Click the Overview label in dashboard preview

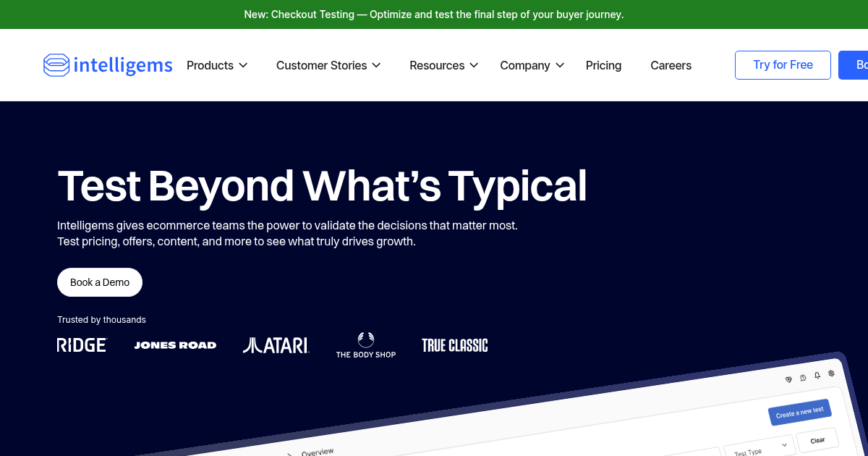(x=318, y=452)
